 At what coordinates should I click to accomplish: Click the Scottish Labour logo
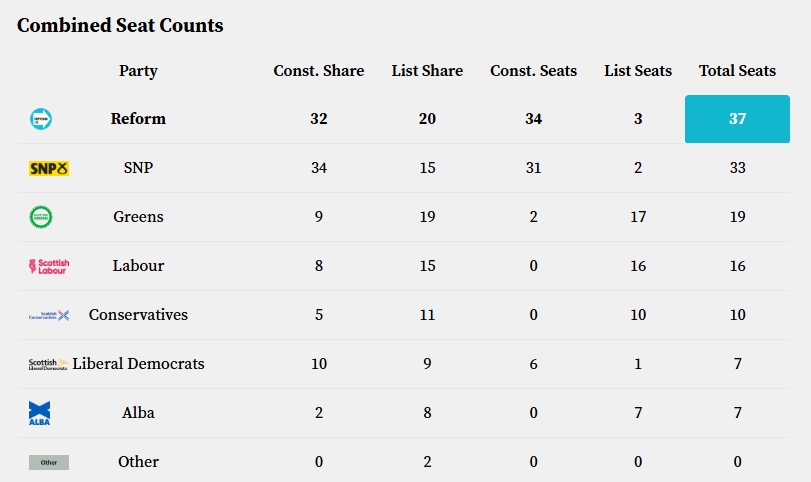click(48, 266)
